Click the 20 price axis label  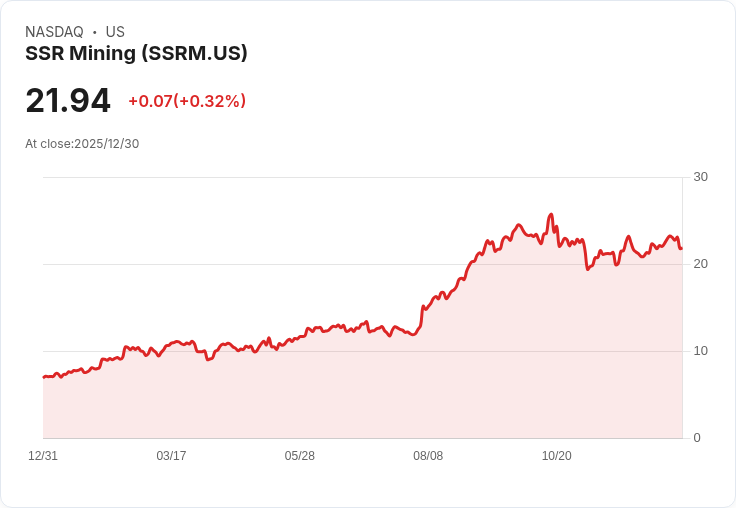[x=700, y=264]
